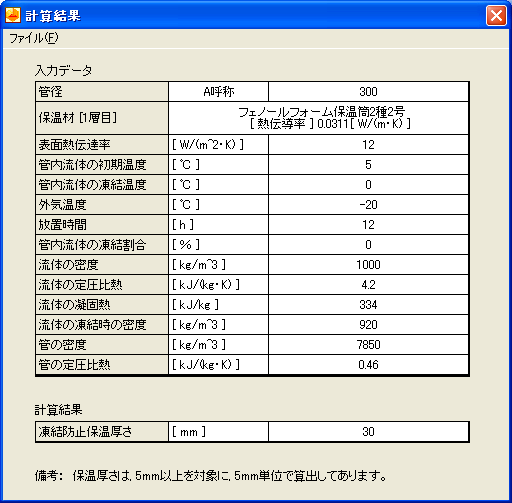This screenshot has height=503, width=512.
Task: Click the 管の定圧比熱 value 0.46
Action: coord(368,365)
